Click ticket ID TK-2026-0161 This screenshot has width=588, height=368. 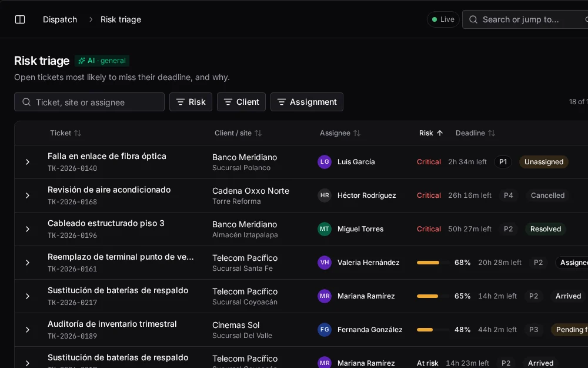pyautogui.click(x=72, y=269)
